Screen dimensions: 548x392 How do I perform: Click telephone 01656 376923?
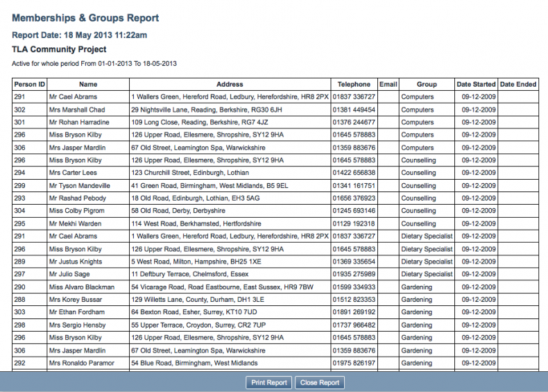point(354,198)
